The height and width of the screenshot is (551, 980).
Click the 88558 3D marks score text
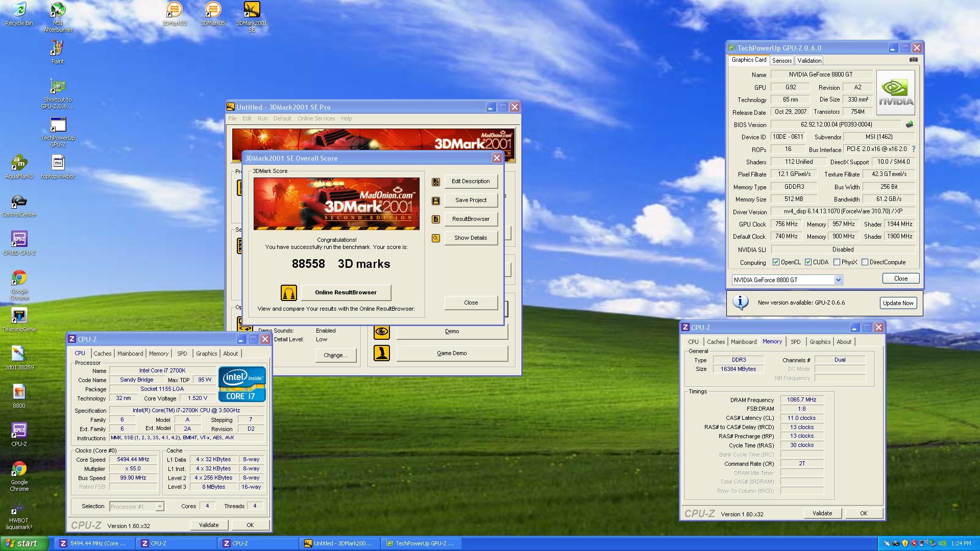341,264
